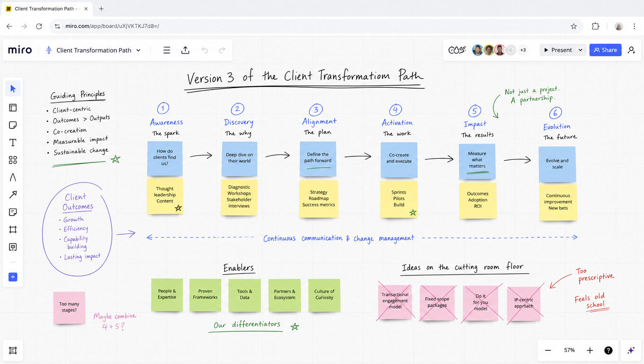Open the upload tool in sidebar
Image resolution: width=644 pixels, height=364 pixels.
(13, 247)
